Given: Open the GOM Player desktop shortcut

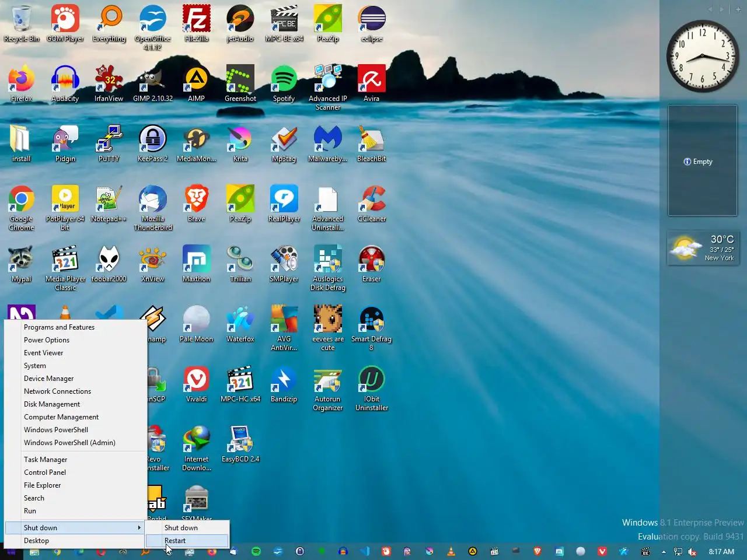Looking at the screenshot, I should pos(65,23).
